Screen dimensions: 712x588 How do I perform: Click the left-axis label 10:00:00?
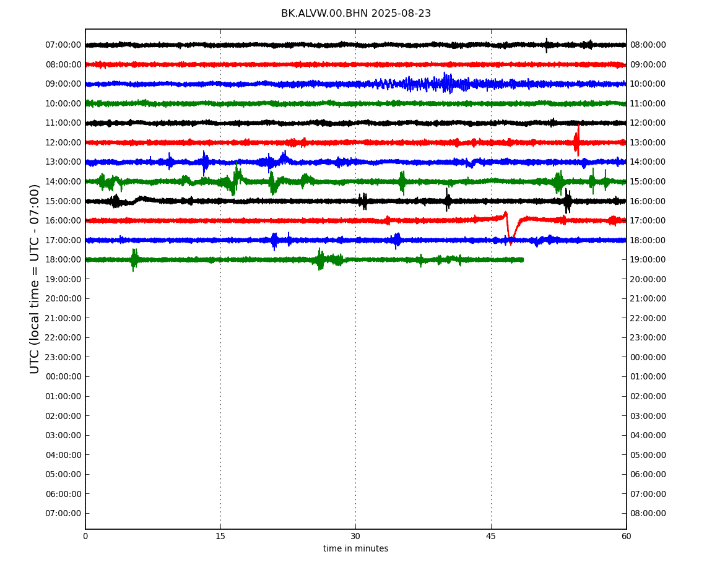pos(63,103)
